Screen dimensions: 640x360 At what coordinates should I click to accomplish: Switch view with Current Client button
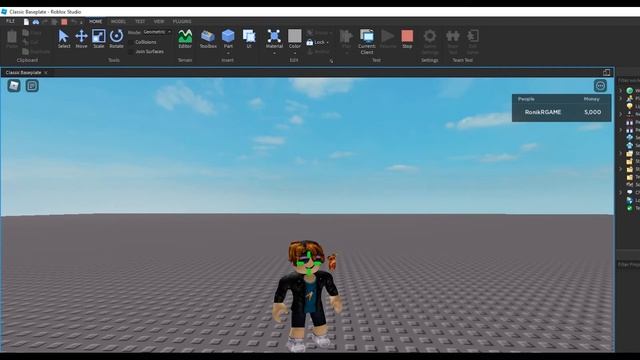click(367, 41)
